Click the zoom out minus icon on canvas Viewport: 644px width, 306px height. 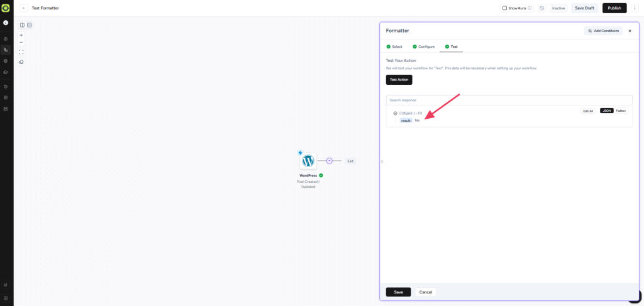pos(21,43)
